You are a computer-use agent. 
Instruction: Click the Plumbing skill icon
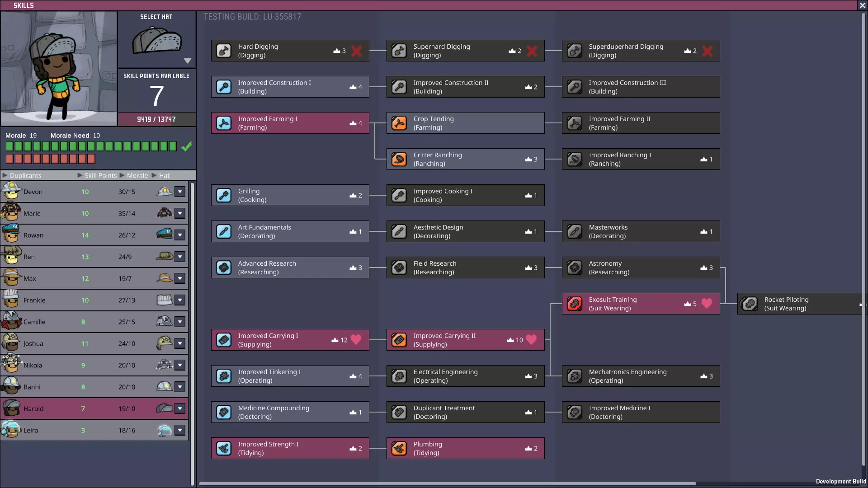point(399,448)
